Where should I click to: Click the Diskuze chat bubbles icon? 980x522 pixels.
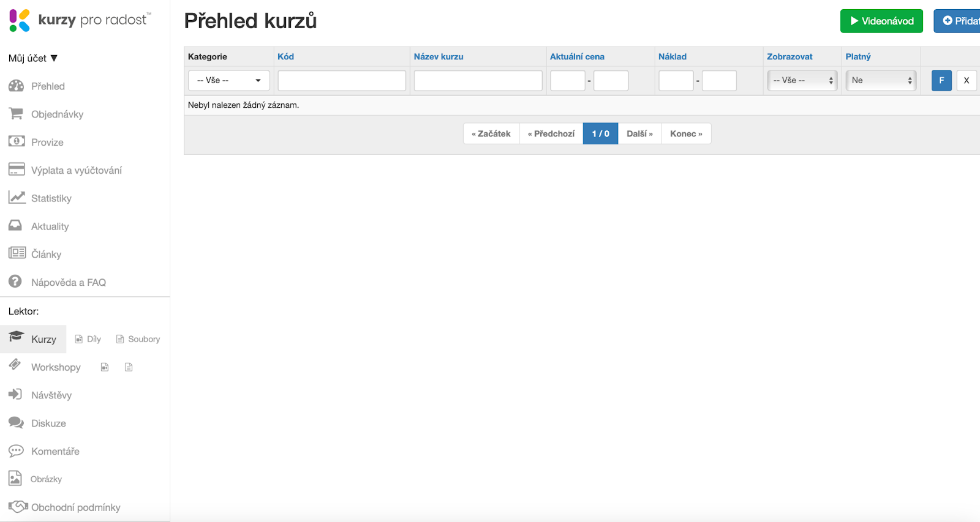[x=16, y=422]
